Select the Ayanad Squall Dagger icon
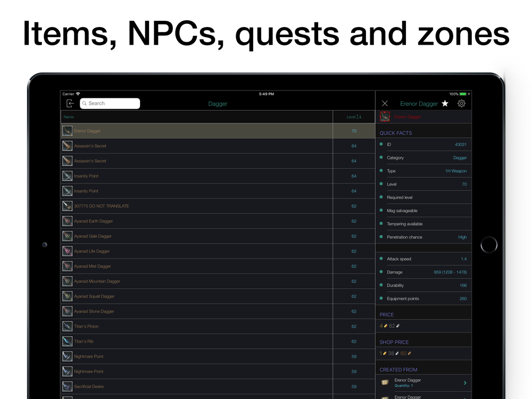The image size is (532, 399). click(67, 296)
